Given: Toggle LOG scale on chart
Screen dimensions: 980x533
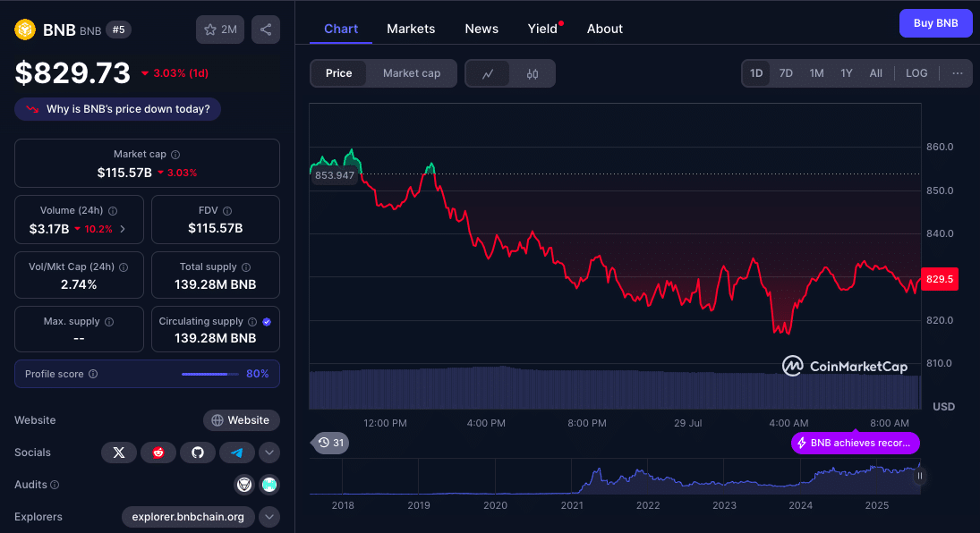Looking at the screenshot, I should 916,73.
